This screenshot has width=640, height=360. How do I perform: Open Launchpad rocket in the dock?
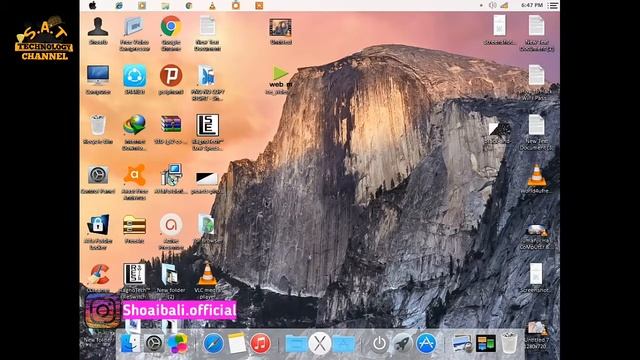[402, 344]
